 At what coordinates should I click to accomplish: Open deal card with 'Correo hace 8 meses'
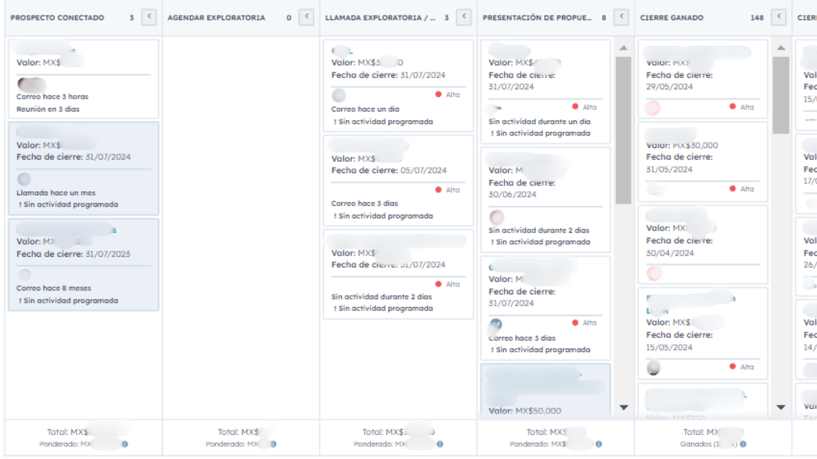click(x=83, y=265)
